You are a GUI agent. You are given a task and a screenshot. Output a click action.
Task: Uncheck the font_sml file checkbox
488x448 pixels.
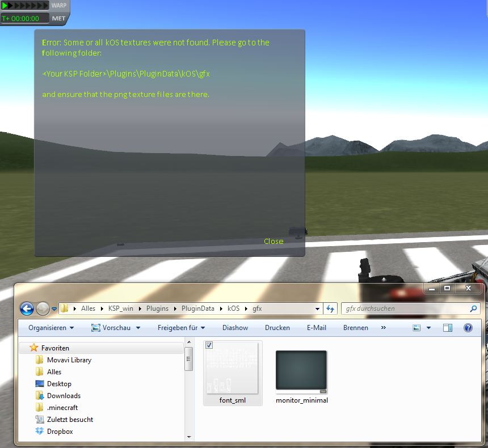click(x=209, y=345)
